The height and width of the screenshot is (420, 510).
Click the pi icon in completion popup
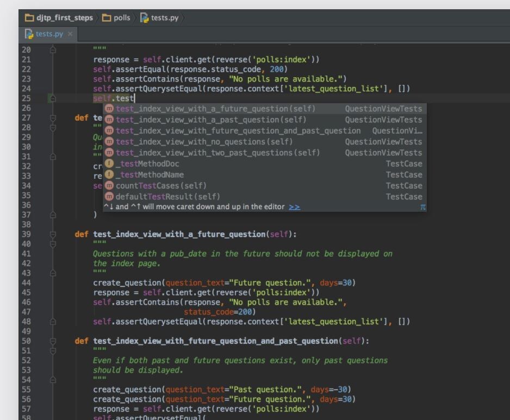422,207
